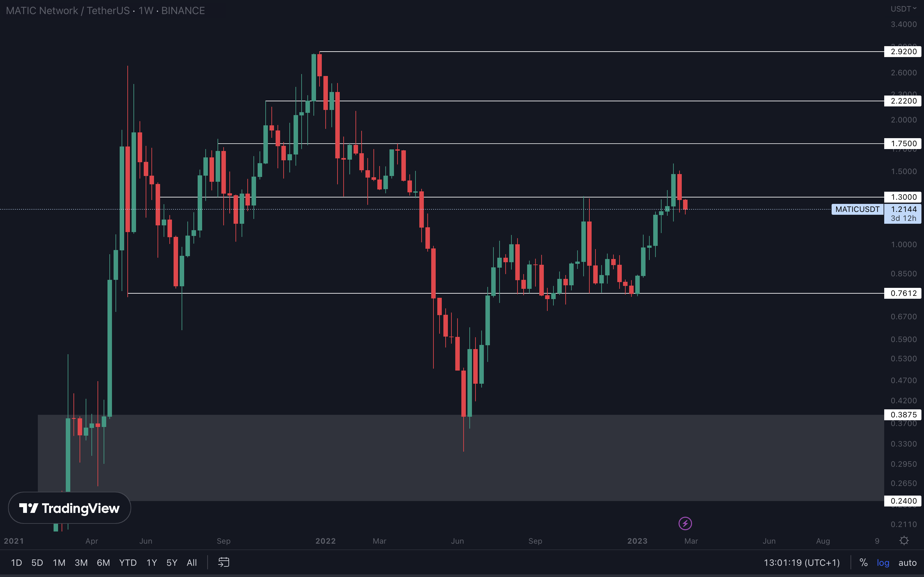Show the 5Y time range
Image resolution: width=924 pixels, height=577 pixels.
point(172,563)
